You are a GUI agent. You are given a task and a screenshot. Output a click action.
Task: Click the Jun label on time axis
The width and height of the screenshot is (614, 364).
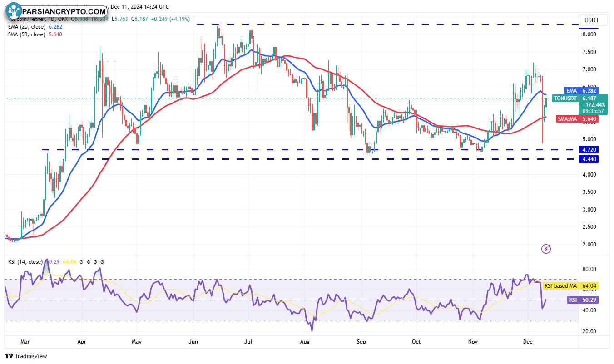coord(193,341)
